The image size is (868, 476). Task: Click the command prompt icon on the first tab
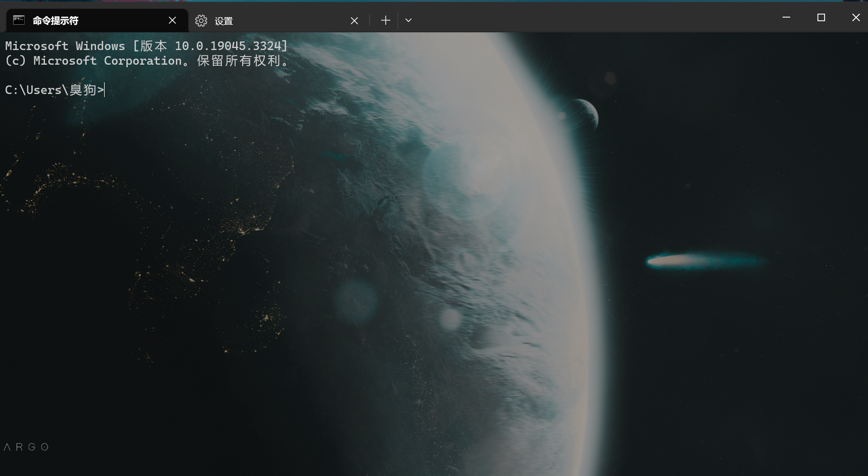tap(19, 20)
